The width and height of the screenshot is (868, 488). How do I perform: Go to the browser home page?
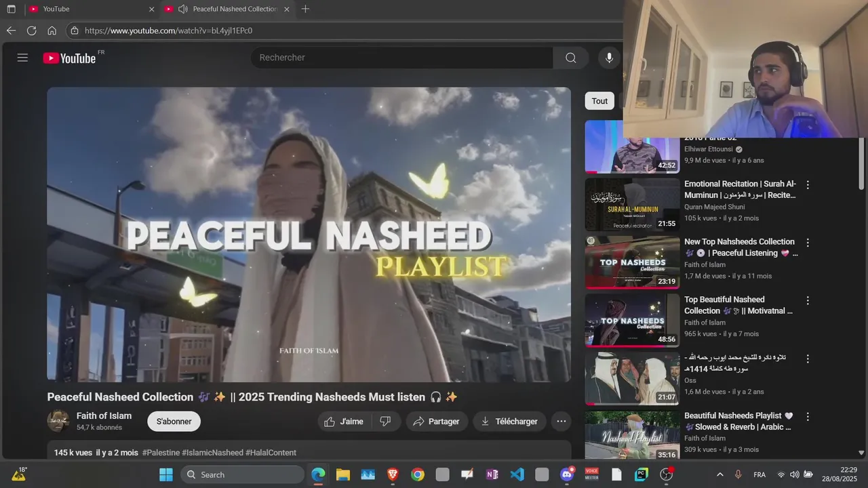[x=52, y=30]
